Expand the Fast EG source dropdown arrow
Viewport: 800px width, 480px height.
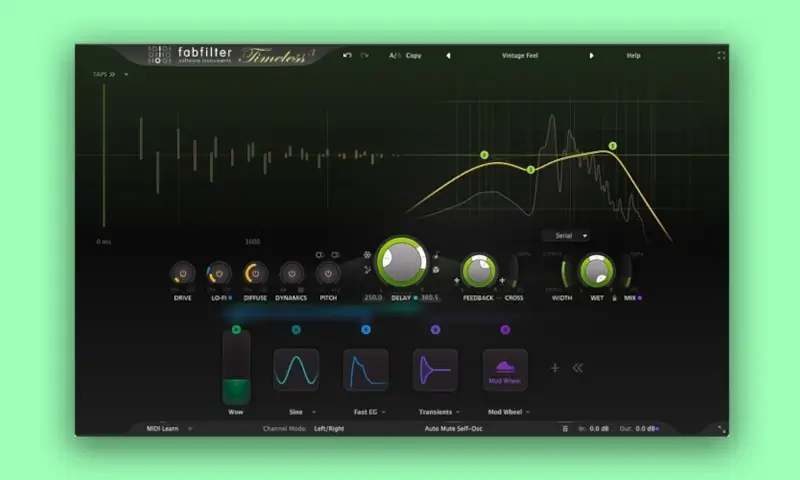(384, 412)
